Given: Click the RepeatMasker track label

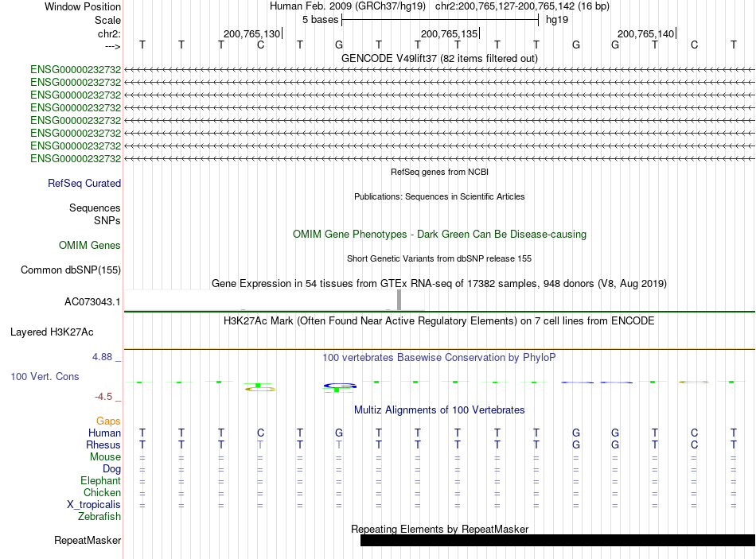Looking at the screenshot, I should (88, 540).
